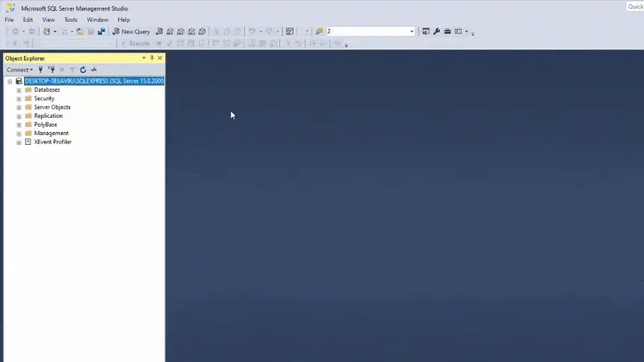Click Connect Object Explorer plug icon
The image size is (644, 362).
[x=40, y=69]
